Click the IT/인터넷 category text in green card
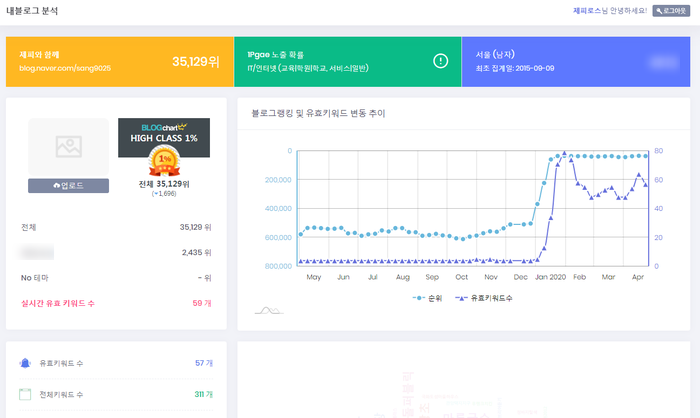This screenshot has height=418, width=700. [308, 68]
